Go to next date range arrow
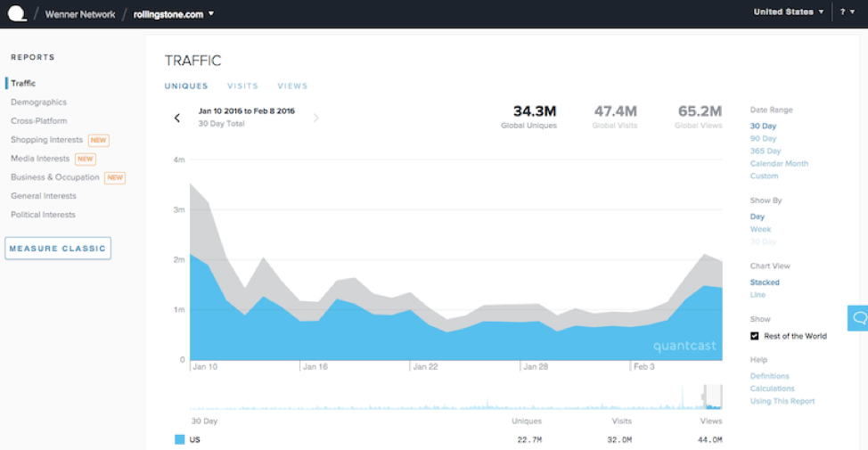868x450 pixels. point(316,118)
